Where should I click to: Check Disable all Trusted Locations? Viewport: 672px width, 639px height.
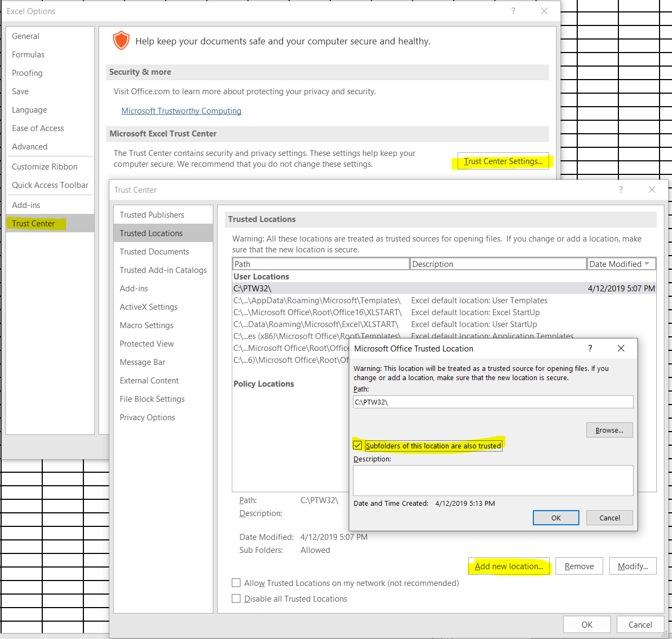(236, 598)
